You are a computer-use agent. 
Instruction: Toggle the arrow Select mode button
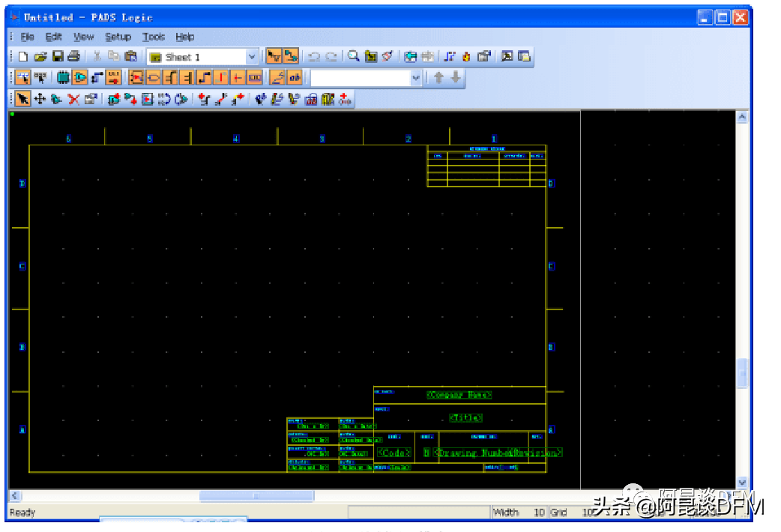tap(23, 99)
